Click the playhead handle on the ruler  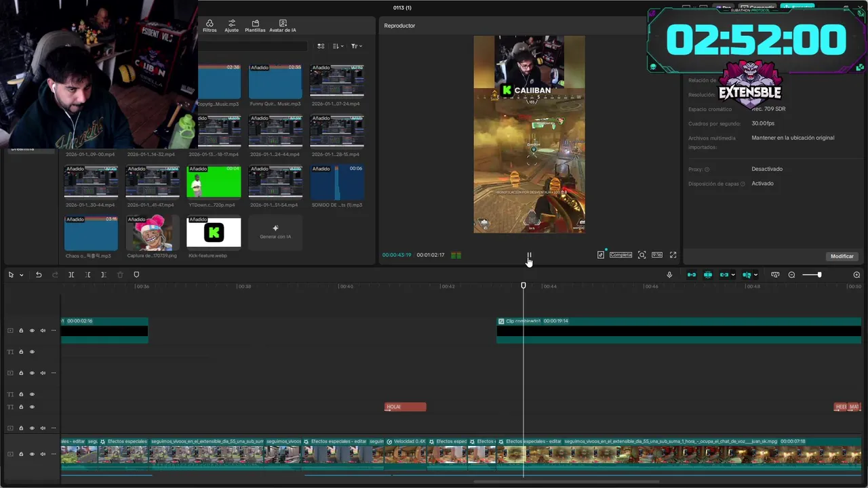pyautogui.click(x=524, y=285)
